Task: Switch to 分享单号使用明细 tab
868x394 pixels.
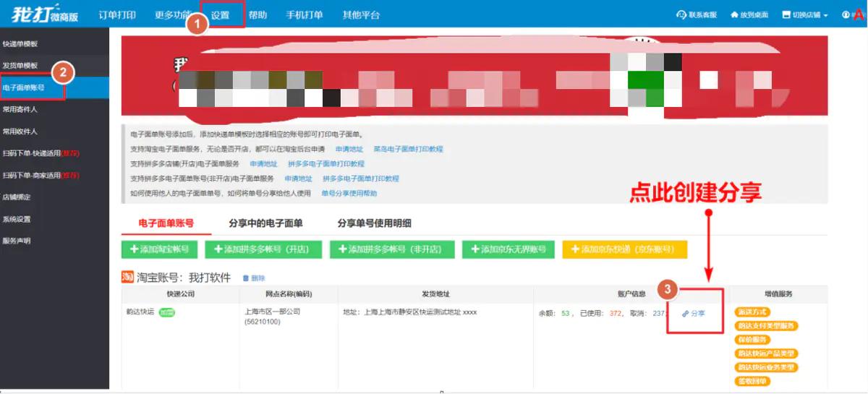Action: tap(374, 223)
